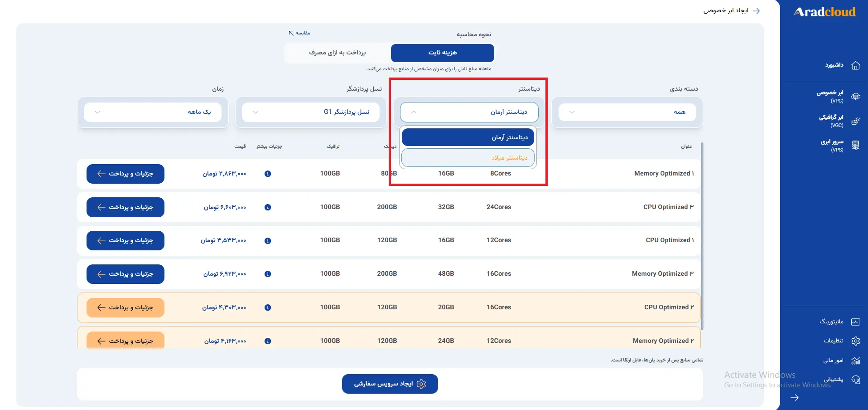Click جزئیات و پرداخت for Memory Optimized ۱

[x=125, y=174]
